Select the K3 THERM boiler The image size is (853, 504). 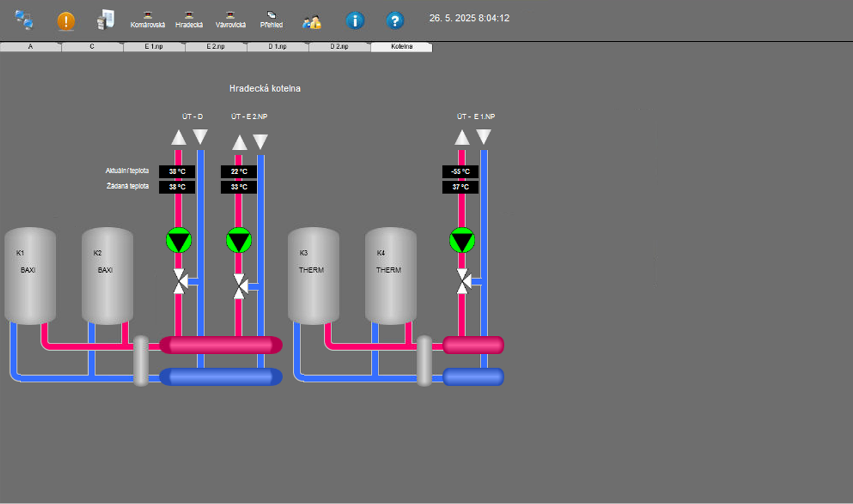tap(313, 276)
